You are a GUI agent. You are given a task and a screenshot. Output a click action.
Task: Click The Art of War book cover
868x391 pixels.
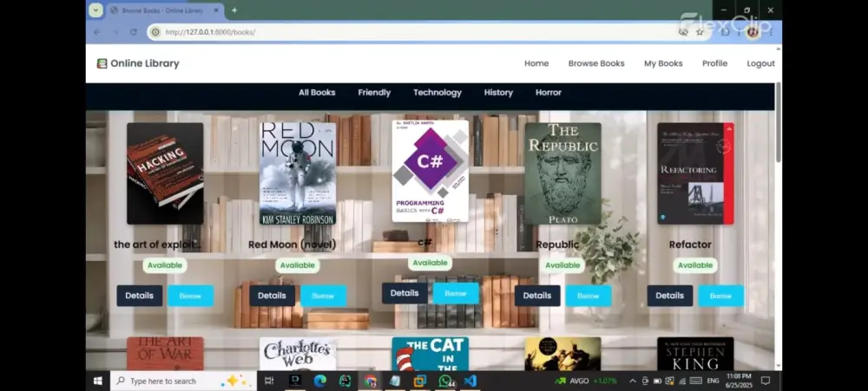point(165,354)
